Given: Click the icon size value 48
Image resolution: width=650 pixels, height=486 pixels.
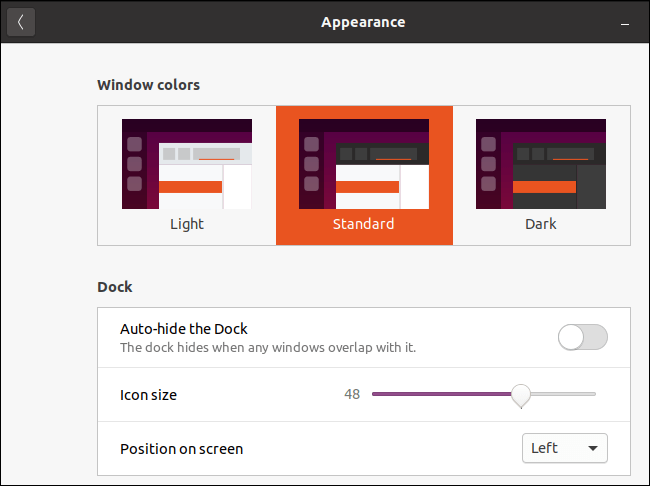Looking at the screenshot, I should [352, 395].
